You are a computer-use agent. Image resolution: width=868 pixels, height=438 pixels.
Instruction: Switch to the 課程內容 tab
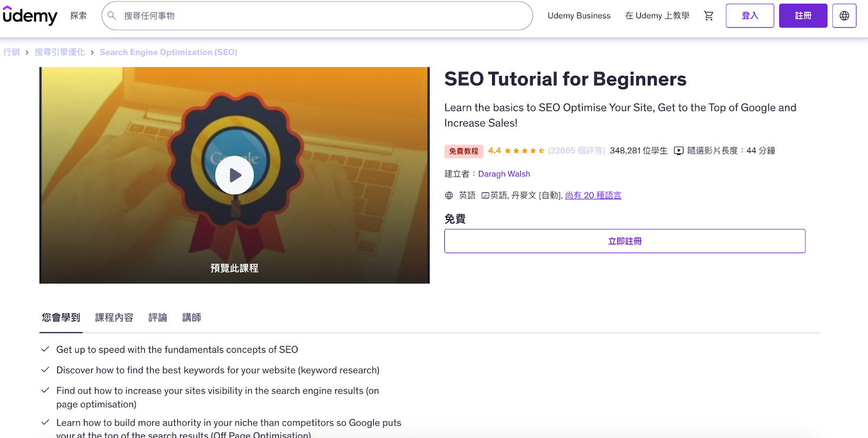(x=114, y=318)
